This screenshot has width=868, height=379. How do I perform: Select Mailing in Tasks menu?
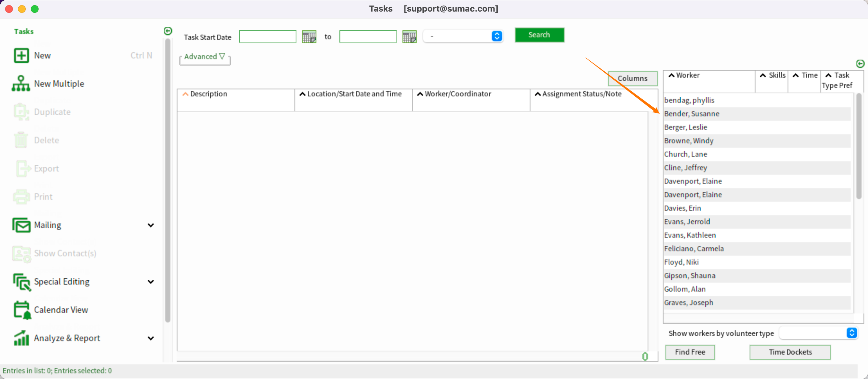(x=48, y=225)
